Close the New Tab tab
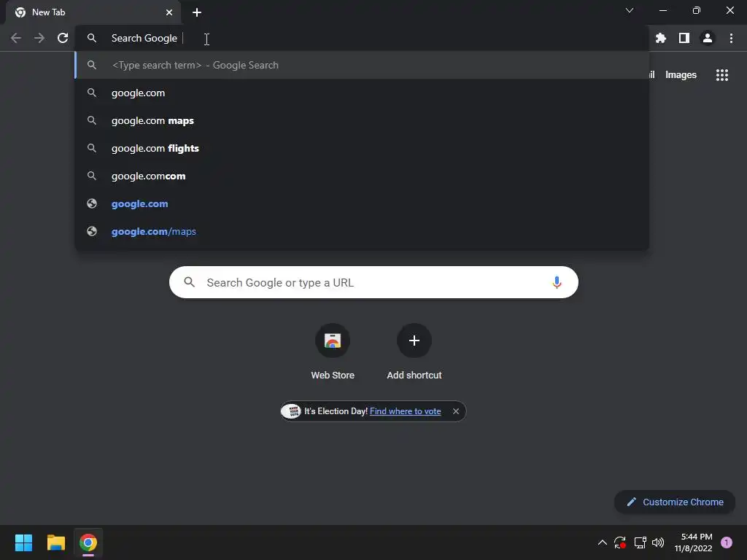Image resolution: width=747 pixels, height=560 pixels. tap(169, 12)
